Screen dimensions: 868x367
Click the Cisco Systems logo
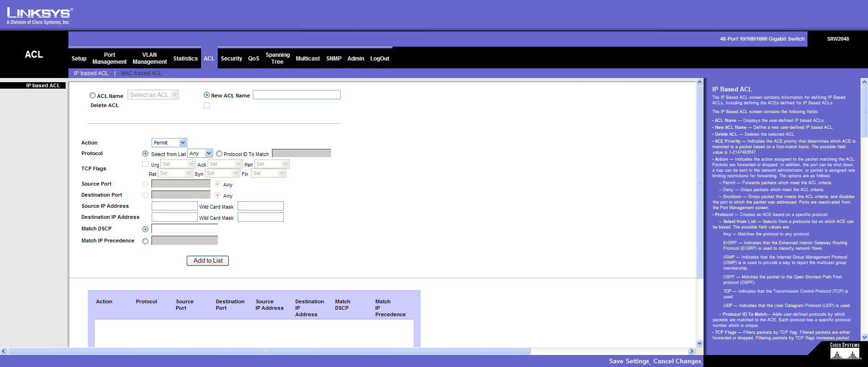(x=844, y=352)
